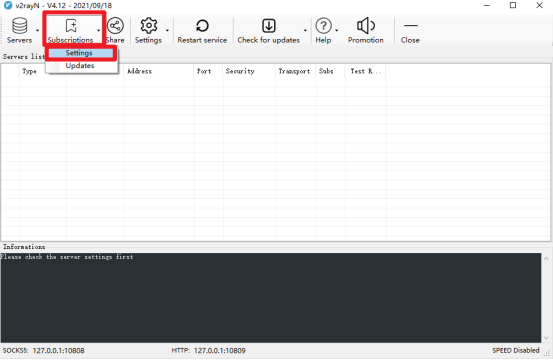Click the Informations panel scrollbar down arrow
553x360 pixels.
pyautogui.click(x=546, y=338)
